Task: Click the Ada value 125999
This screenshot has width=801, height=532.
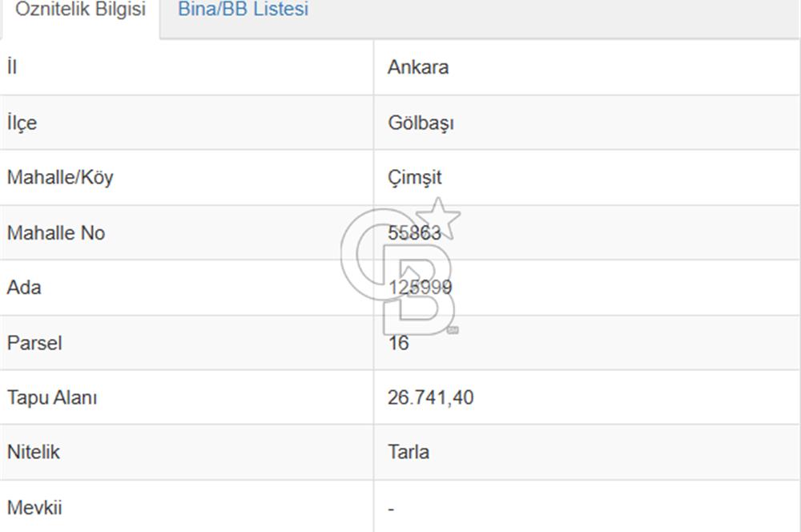Action: pyautogui.click(x=420, y=288)
